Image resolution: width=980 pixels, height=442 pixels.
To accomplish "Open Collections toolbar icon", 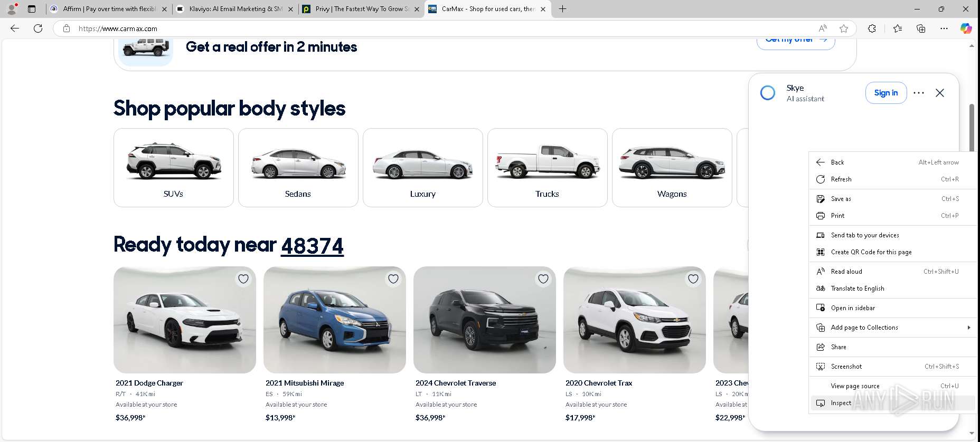I will 921,28.
